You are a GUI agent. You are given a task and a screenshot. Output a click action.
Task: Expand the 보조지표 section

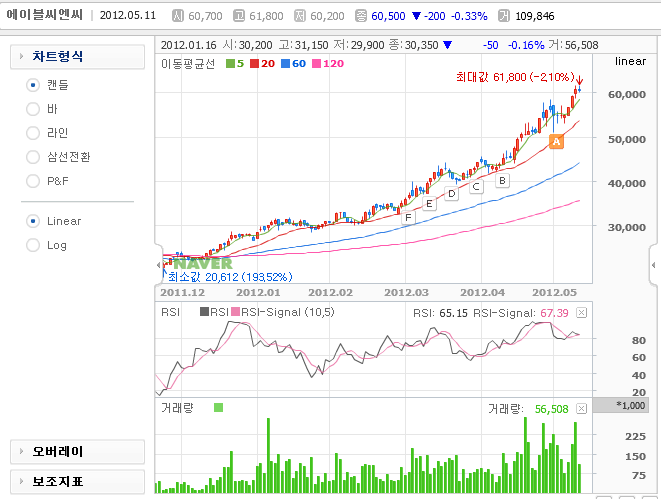[76, 481]
